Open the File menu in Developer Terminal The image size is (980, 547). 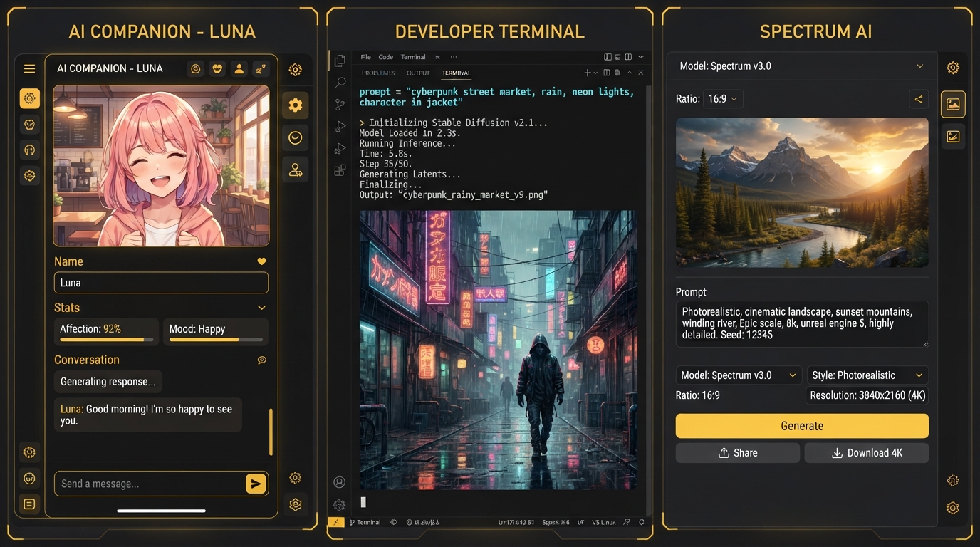point(366,57)
